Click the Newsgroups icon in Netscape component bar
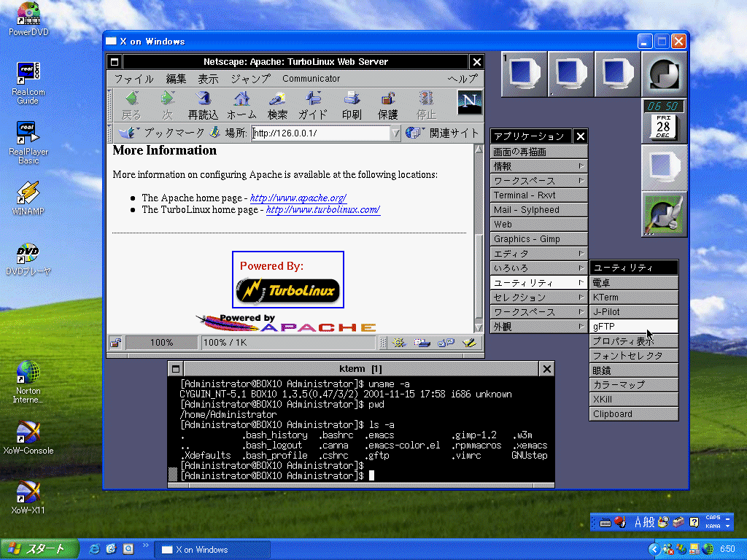This screenshot has height=560, width=747. (x=446, y=343)
